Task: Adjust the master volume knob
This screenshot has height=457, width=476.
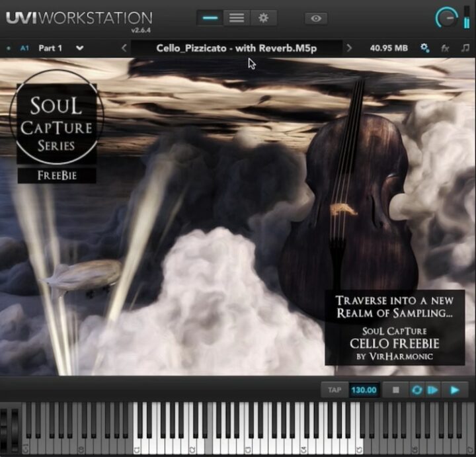Action: (448, 18)
